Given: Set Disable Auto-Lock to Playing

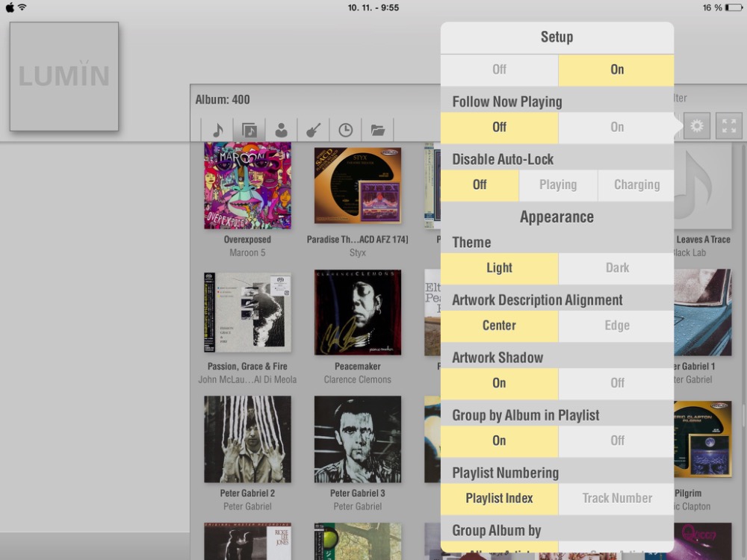Looking at the screenshot, I should click(558, 184).
